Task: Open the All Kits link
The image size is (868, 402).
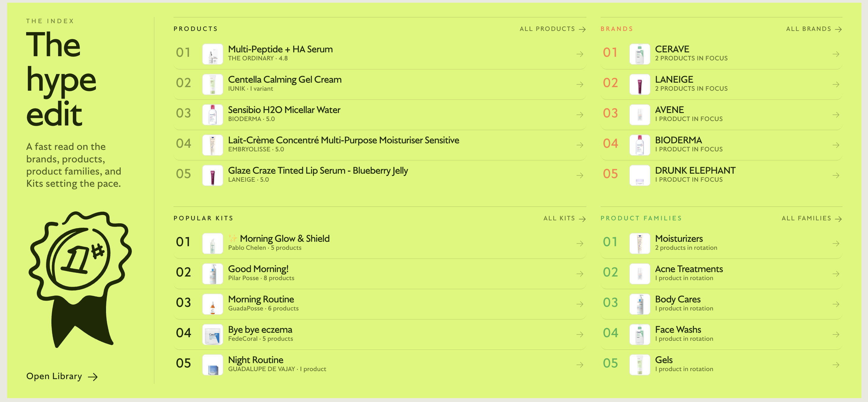Action: click(564, 219)
